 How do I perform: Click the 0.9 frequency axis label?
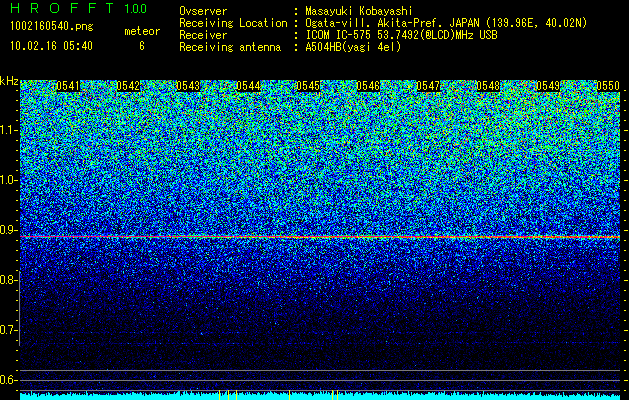point(9,230)
